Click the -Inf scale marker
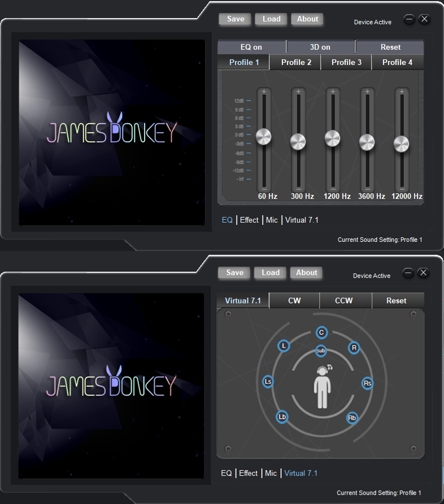Image resolution: width=444 pixels, height=504 pixels. tap(243, 179)
